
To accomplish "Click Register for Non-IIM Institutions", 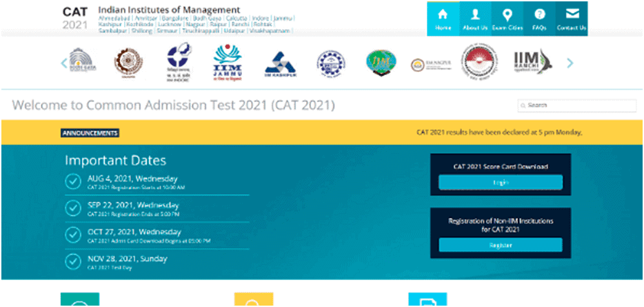I will (x=501, y=245).
